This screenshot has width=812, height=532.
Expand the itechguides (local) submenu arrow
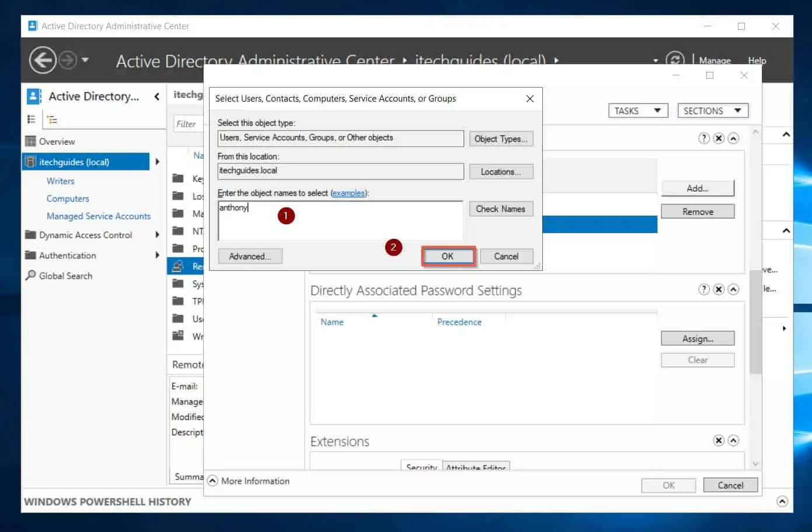(x=157, y=162)
